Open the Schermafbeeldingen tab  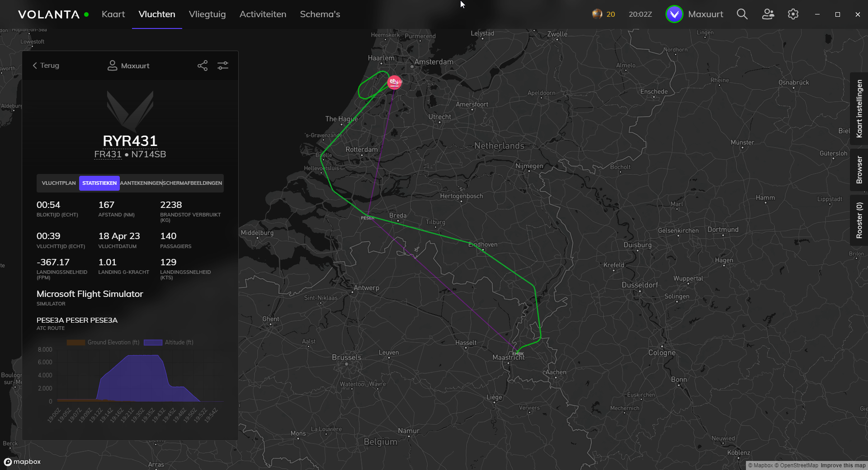click(x=193, y=183)
